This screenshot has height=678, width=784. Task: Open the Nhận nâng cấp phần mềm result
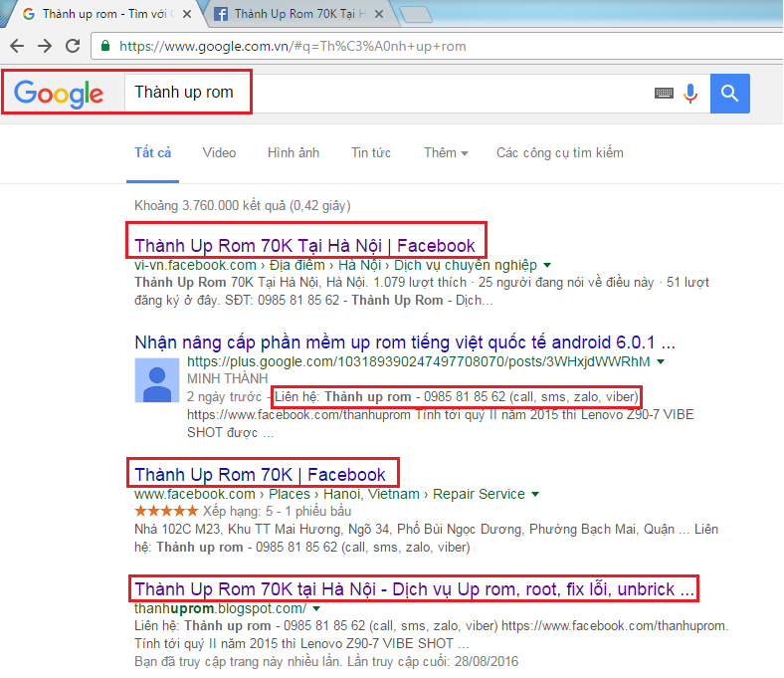coord(404,341)
